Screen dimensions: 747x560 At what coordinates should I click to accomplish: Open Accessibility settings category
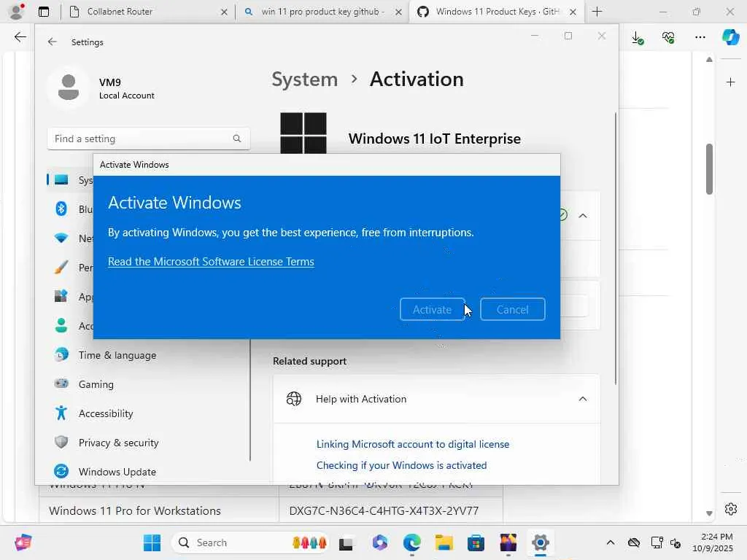106,413
